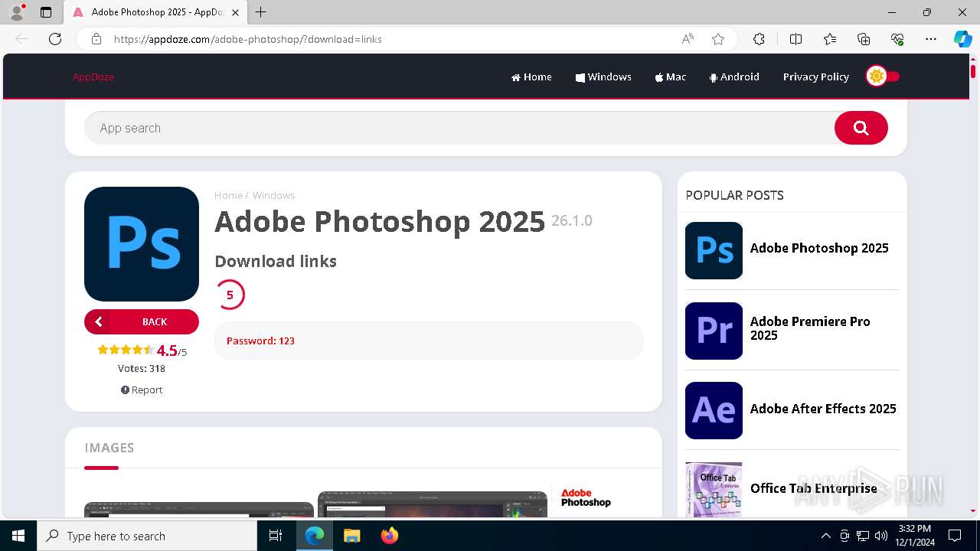The image size is (980, 551).
Task: Click the Edge icon on the taskbar
Action: point(315,536)
